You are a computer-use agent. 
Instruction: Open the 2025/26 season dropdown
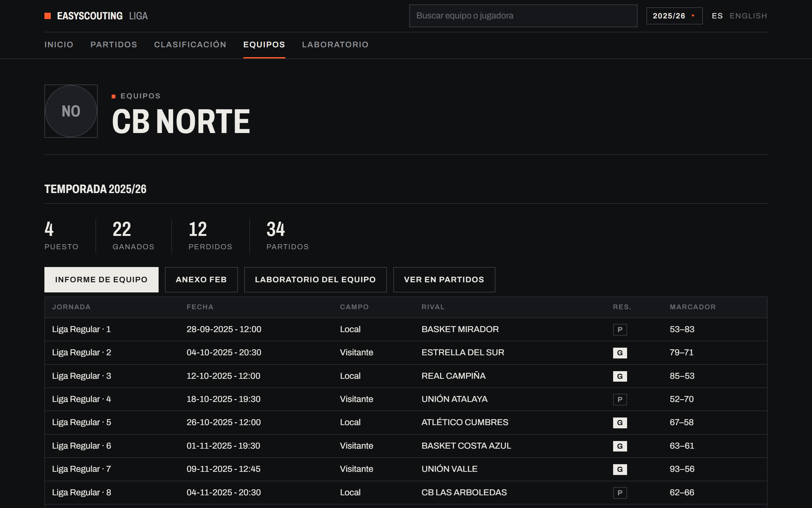click(674, 16)
